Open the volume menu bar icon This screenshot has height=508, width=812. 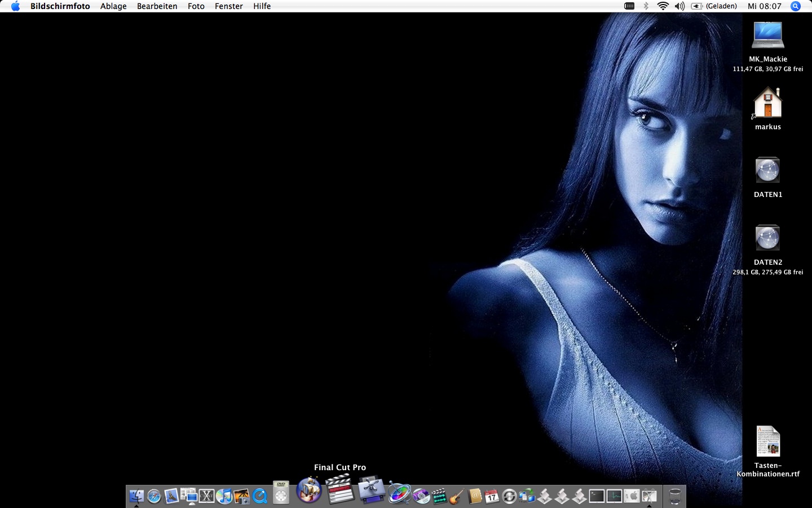679,6
